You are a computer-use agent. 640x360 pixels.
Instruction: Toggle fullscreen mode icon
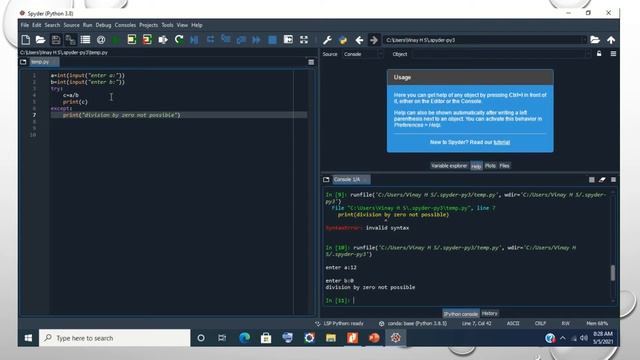tap(304, 40)
